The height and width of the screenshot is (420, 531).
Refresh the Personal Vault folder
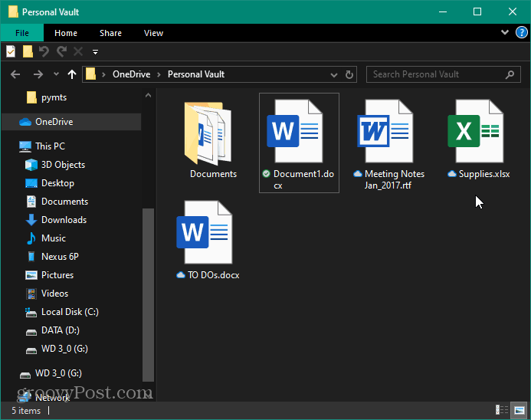[349, 74]
